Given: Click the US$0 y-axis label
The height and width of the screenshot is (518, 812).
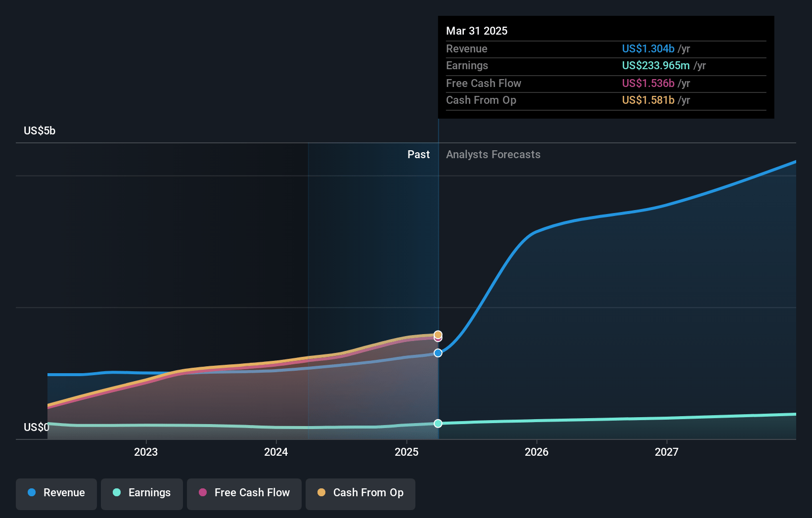Looking at the screenshot, I should coord(37,427).
